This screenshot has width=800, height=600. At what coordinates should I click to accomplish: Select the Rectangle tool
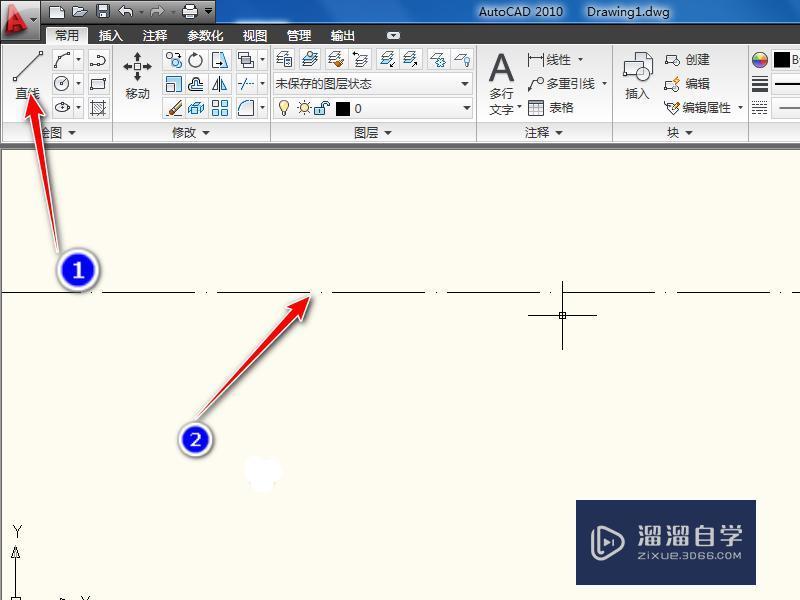[x=98, y=84]
